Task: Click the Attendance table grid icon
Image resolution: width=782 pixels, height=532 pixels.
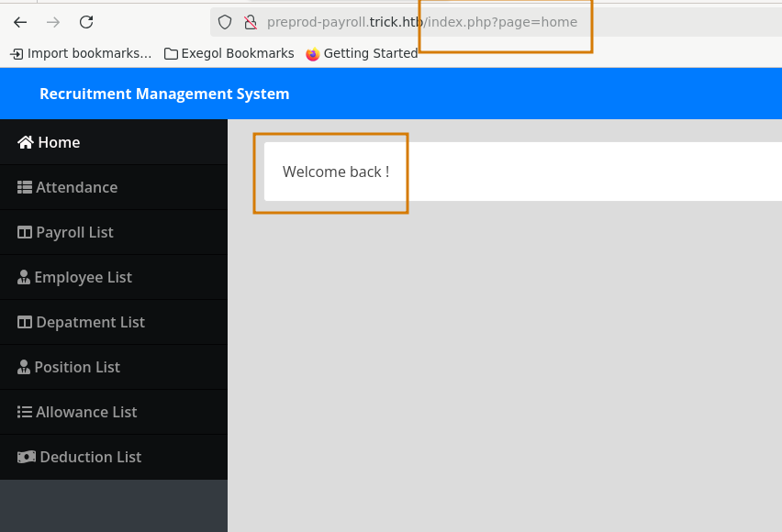Action: point(25,187)
